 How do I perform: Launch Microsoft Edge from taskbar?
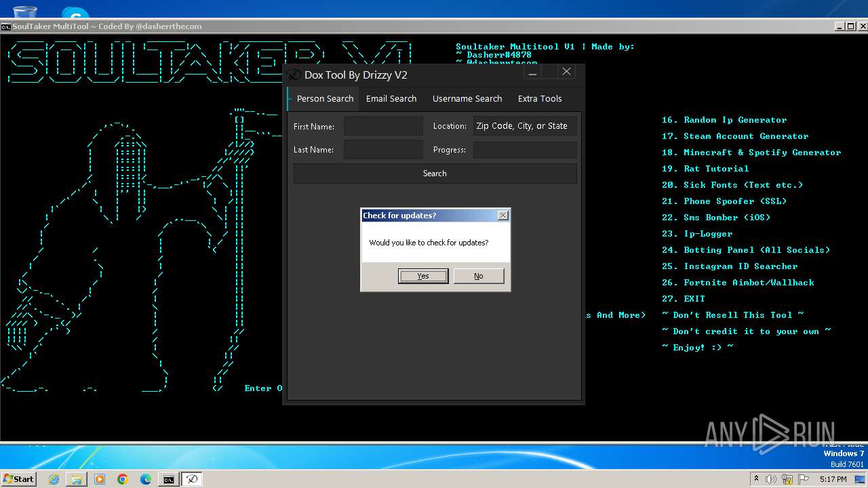click(146, 479)
